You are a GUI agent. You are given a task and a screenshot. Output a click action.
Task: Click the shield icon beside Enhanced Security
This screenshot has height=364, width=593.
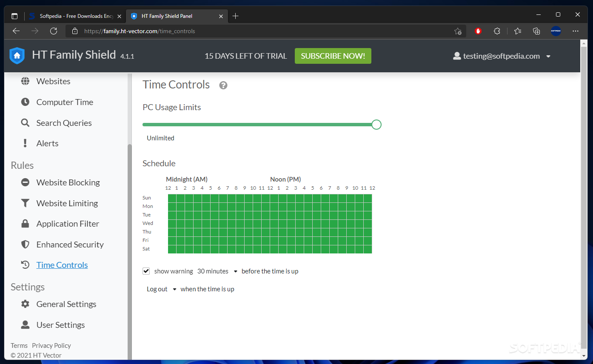[x=26, y=245]
